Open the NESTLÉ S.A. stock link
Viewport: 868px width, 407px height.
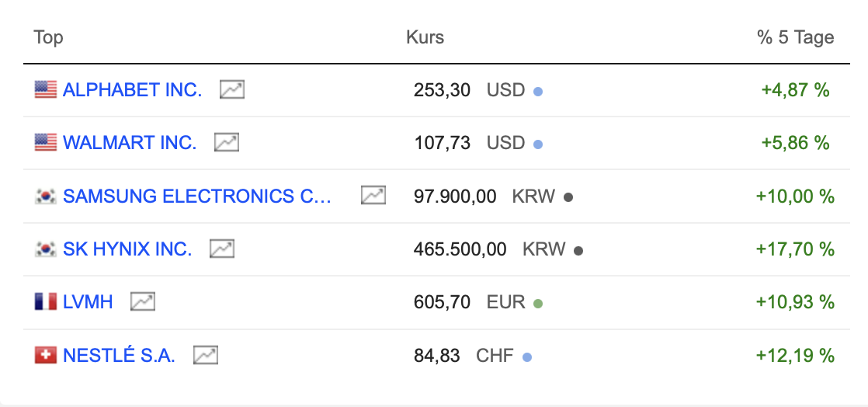click(119, 355)
